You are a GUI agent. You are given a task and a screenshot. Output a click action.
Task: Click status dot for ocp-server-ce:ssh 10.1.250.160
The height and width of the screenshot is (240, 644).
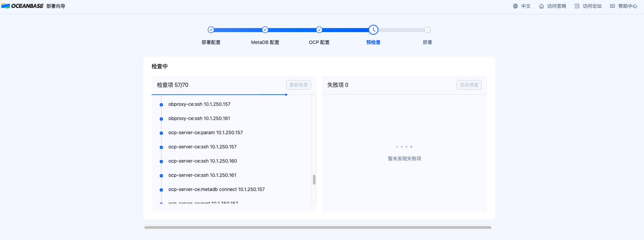[x=161, y=162]
